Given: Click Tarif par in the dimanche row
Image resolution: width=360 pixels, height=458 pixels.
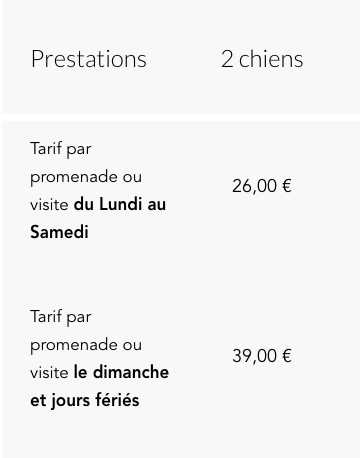Looking at the screenshot, I should point(61,317).
